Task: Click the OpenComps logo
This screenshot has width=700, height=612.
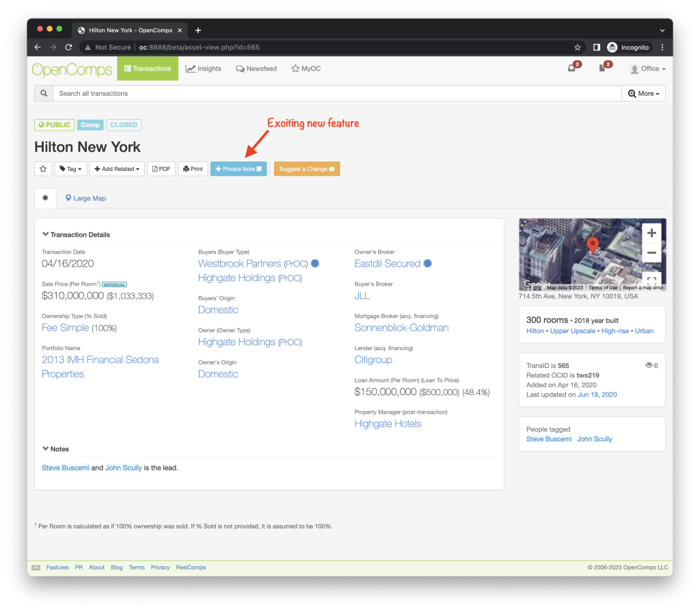Action: pyautogui.click(x=72, y=69)
